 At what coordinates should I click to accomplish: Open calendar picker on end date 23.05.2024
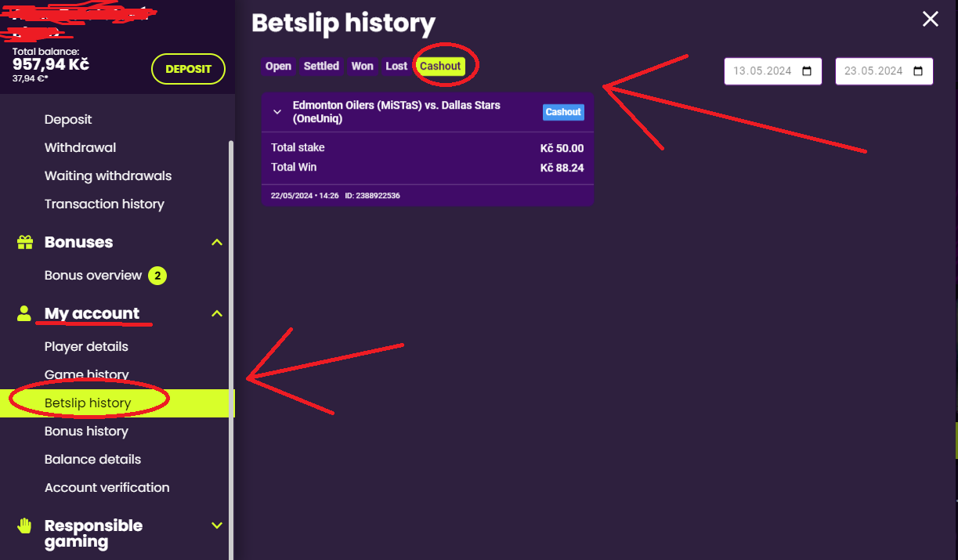pyautogui.click(x=918, y=71)
